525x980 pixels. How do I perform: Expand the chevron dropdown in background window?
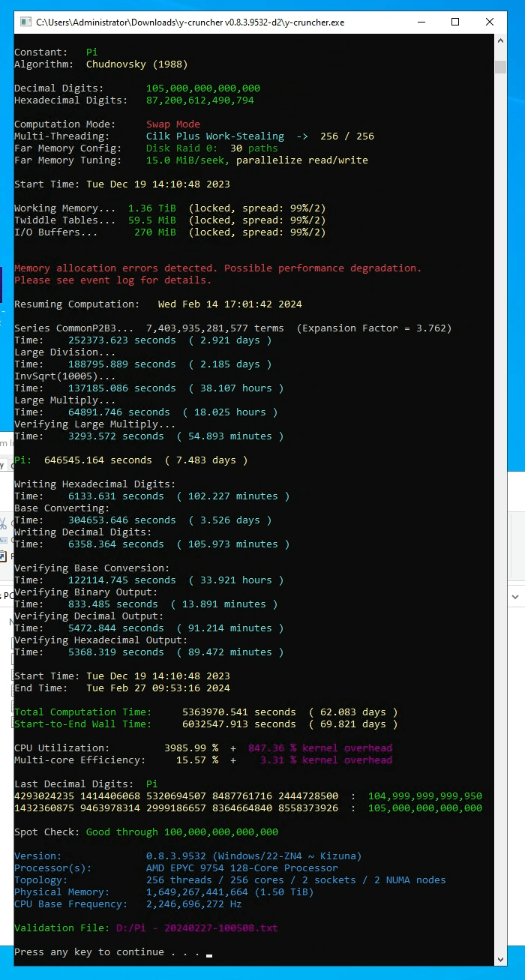click(x=516, y=598)
